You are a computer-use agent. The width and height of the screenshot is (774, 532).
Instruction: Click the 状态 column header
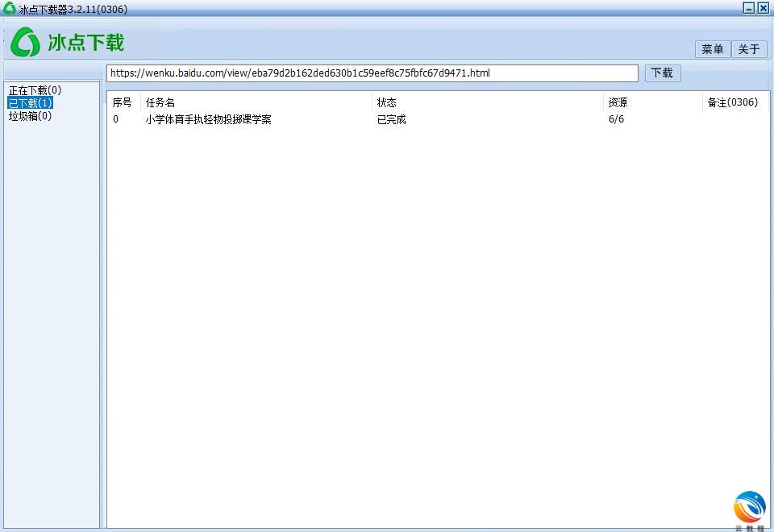[387, 102]
